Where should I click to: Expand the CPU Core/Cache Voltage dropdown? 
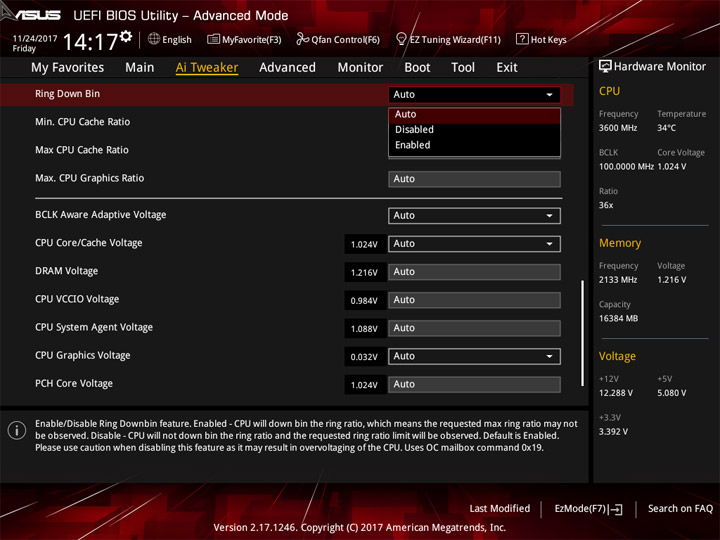tap(474, 244)
